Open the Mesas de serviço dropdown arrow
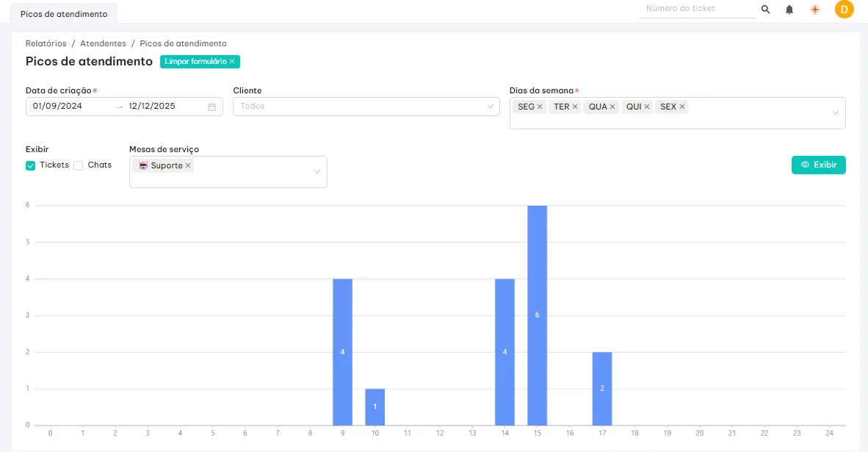The height and width of the screenshot is (452, 868). [317, 172]
